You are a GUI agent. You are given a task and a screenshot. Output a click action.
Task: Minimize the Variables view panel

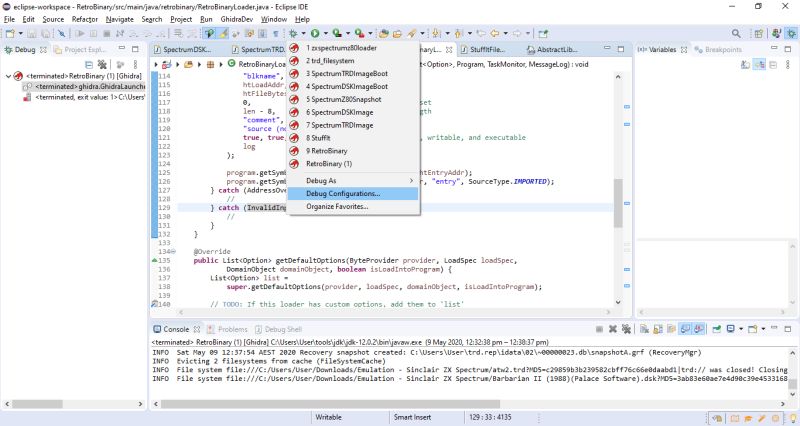(774, 48)
